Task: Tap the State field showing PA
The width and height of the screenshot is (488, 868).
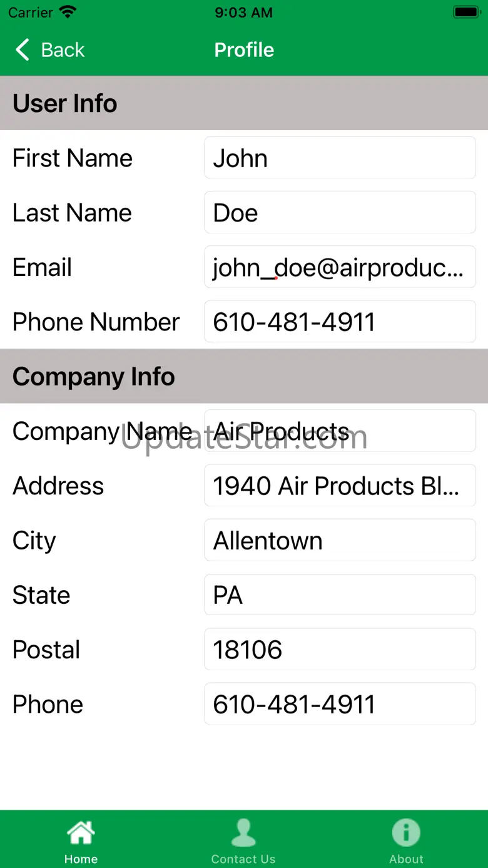Action: tap(340, 595)
